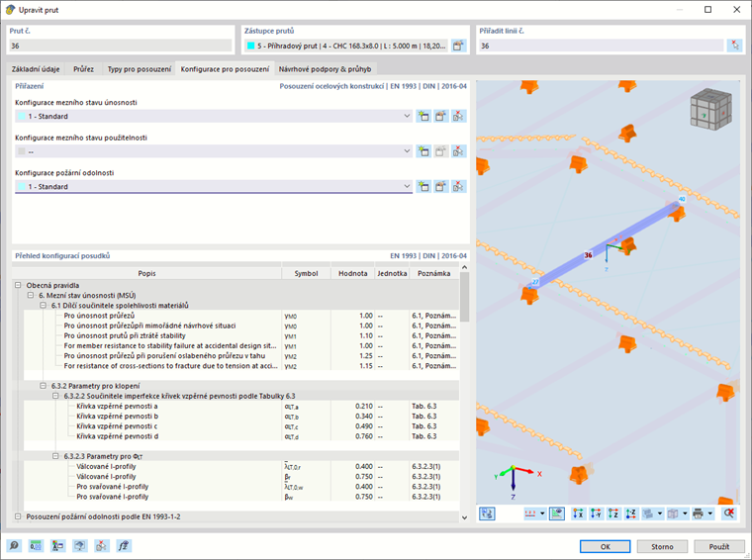Open units and decimal places settings

tap(36, 545)
